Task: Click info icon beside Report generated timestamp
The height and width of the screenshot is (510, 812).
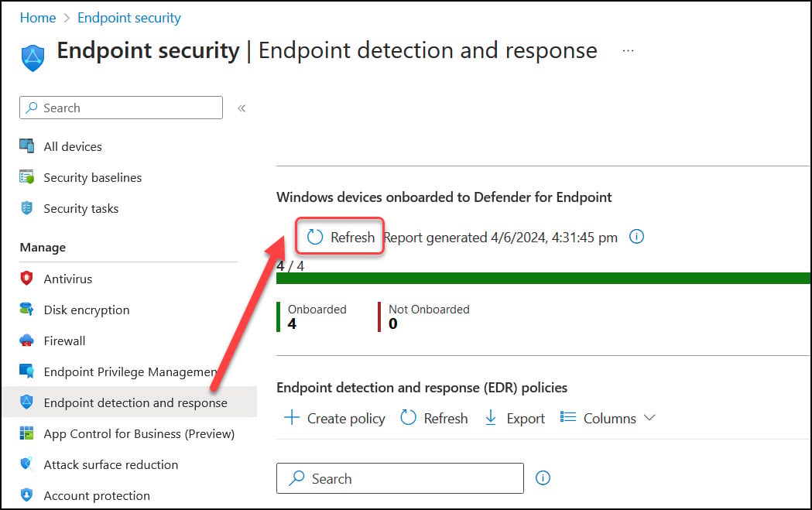Action: [636, 237]
